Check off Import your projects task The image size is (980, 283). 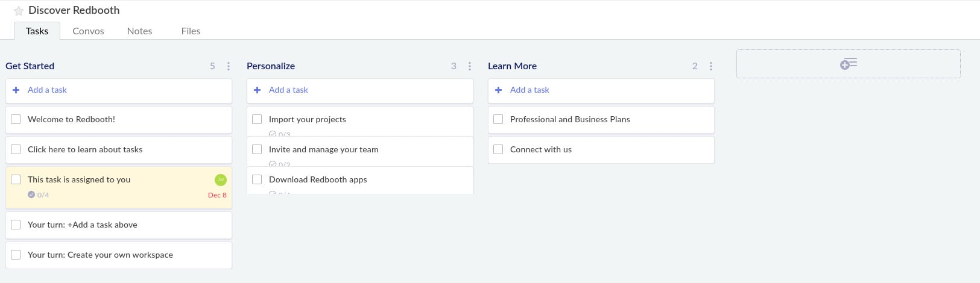pyautogui.click(x=257, y=119)
